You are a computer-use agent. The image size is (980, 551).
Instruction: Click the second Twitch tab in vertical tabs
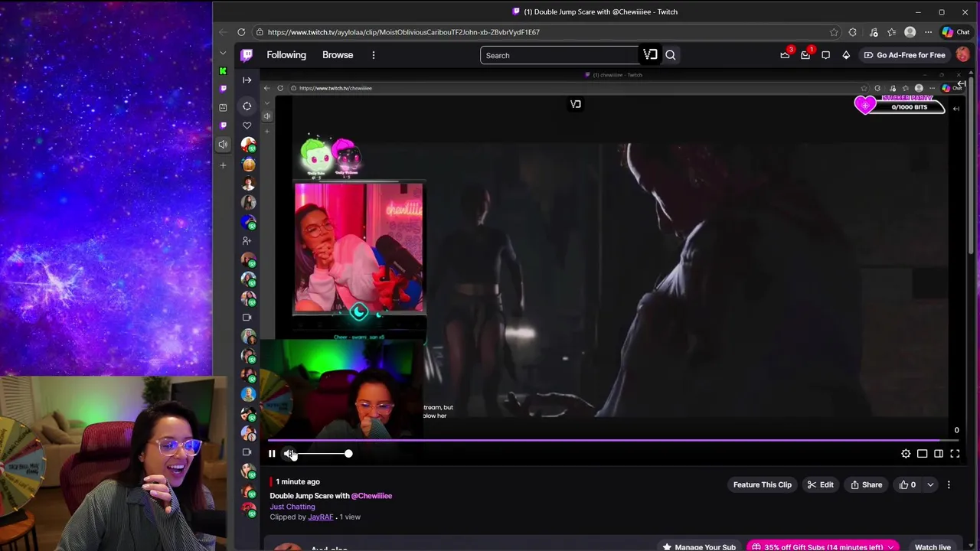(x=223, y=125)
